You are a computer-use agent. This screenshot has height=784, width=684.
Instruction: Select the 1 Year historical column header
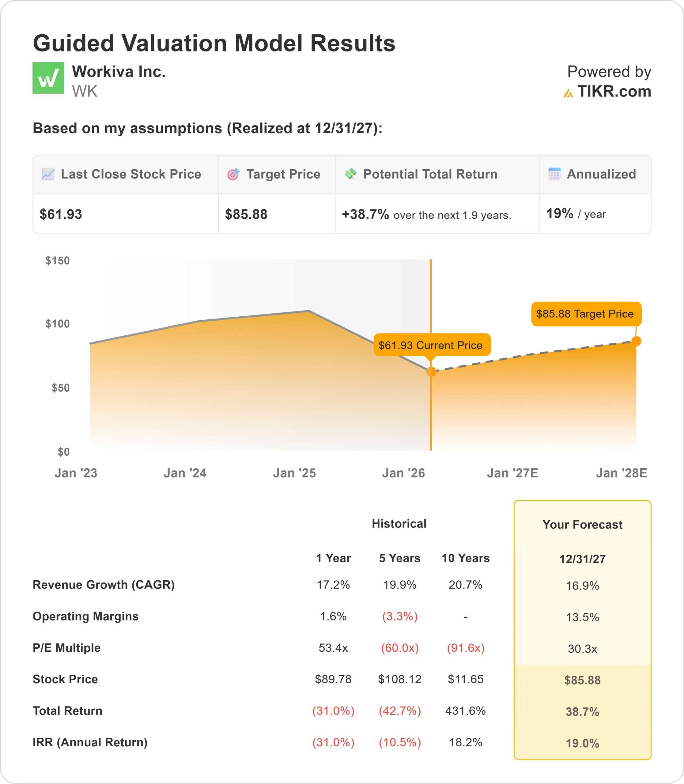(333, 558)
